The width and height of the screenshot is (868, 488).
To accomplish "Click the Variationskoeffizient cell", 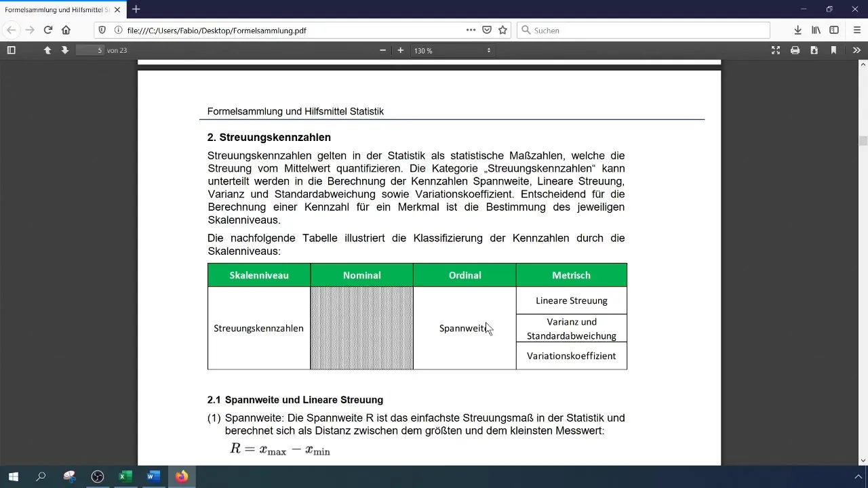I will tap(572, 356).
